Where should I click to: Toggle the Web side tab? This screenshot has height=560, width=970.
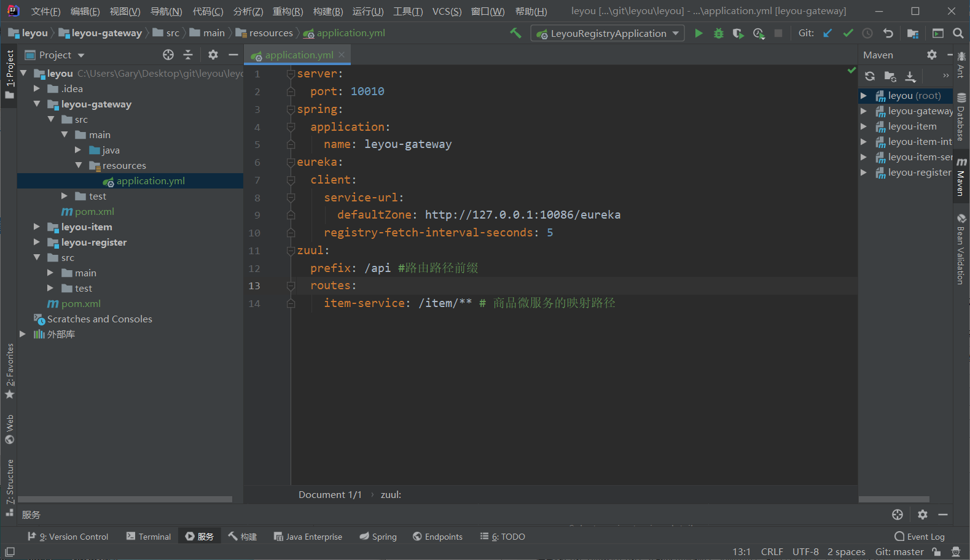[x=9, y=429]
